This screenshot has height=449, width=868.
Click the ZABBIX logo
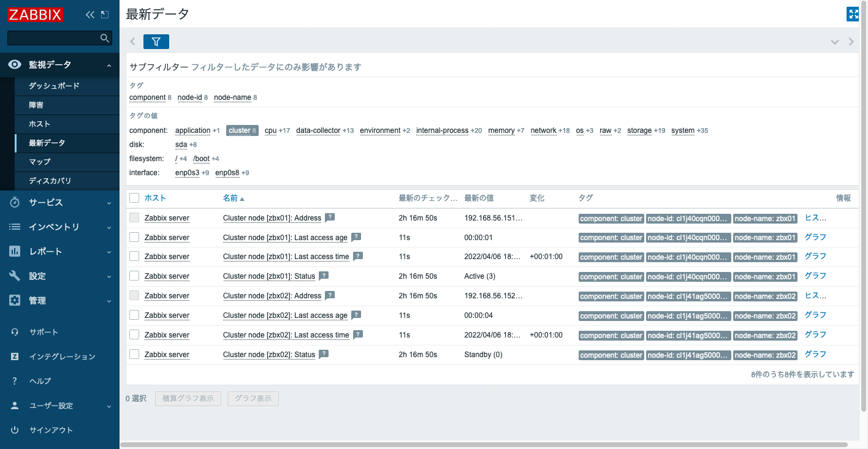point(35,14)
